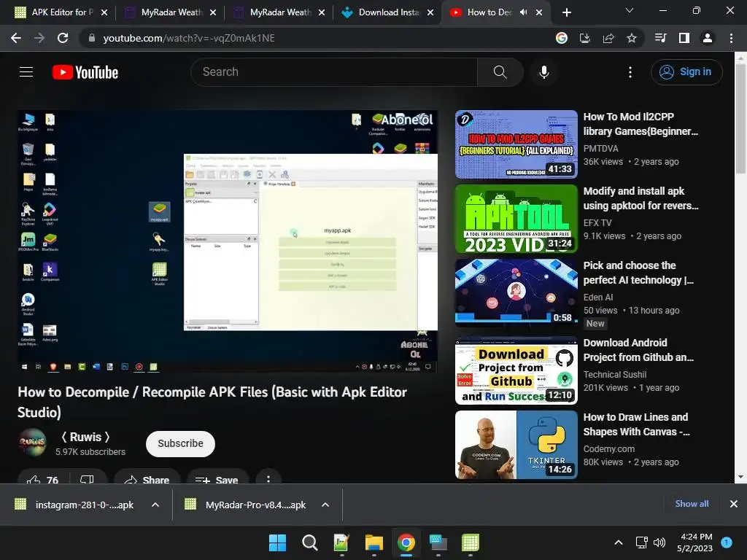The height and width of the screenshot is (560, 747).
Task: Focus the YouTube Search field
Action: coord(334,72)
